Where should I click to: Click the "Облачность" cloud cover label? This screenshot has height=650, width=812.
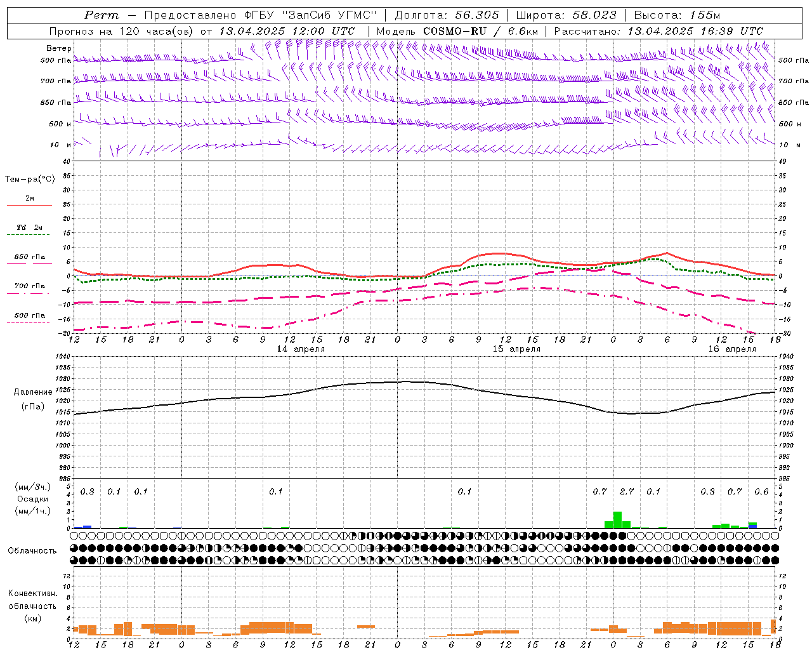(32, 550)
